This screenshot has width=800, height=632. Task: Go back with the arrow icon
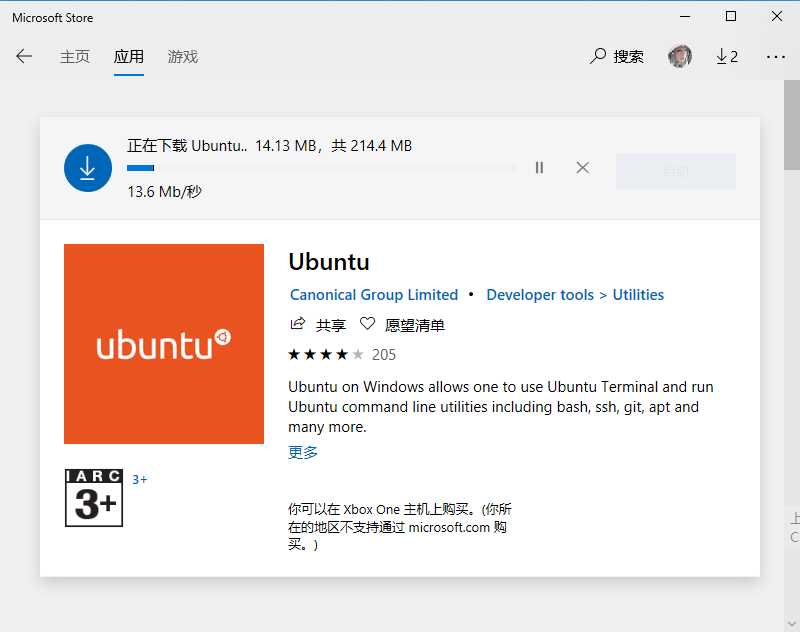coord(23,56)
